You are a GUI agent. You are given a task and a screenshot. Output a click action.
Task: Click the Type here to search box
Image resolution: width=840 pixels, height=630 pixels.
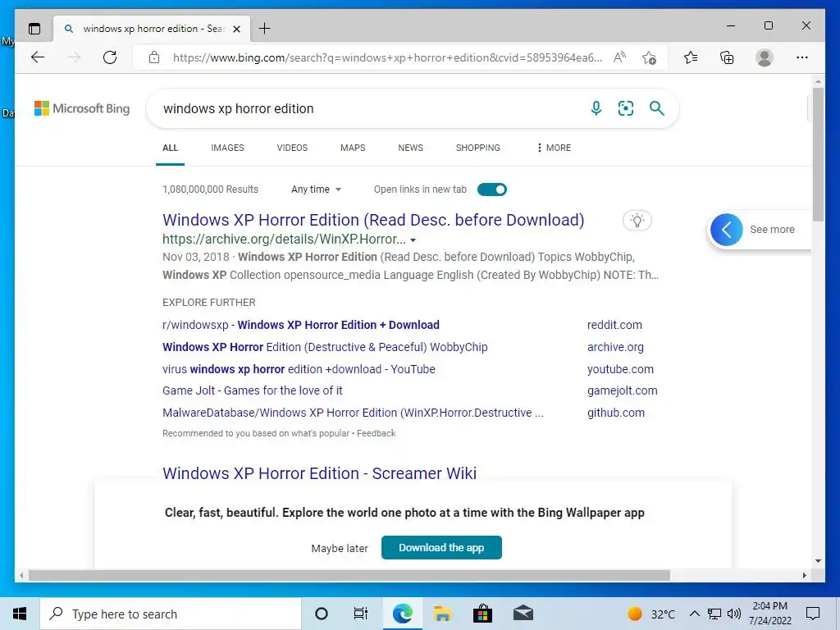coord(171,614)
